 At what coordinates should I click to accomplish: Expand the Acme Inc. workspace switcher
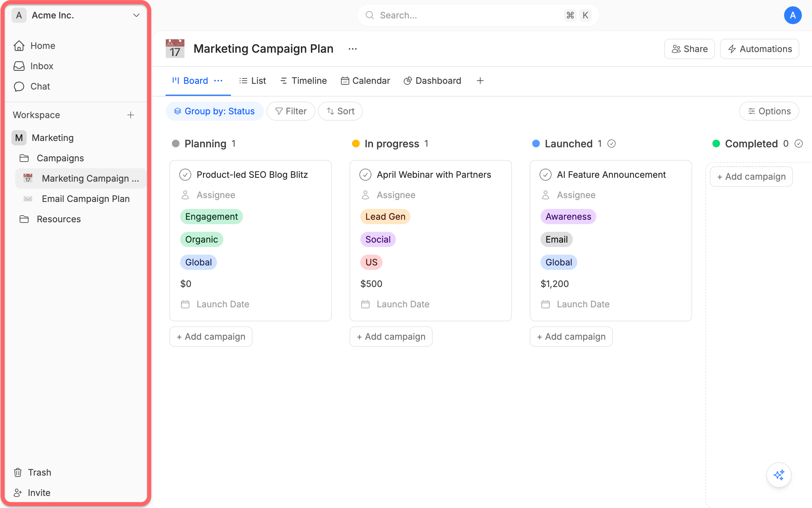136,15
